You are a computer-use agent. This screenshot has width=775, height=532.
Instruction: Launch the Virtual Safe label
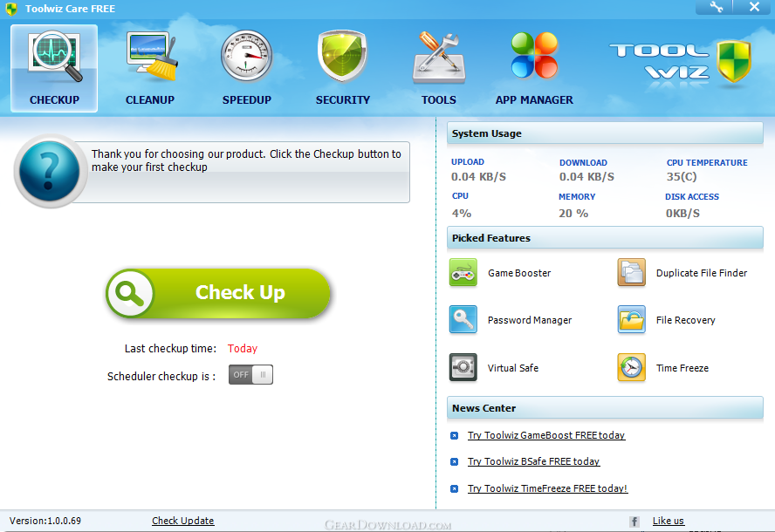512,368
